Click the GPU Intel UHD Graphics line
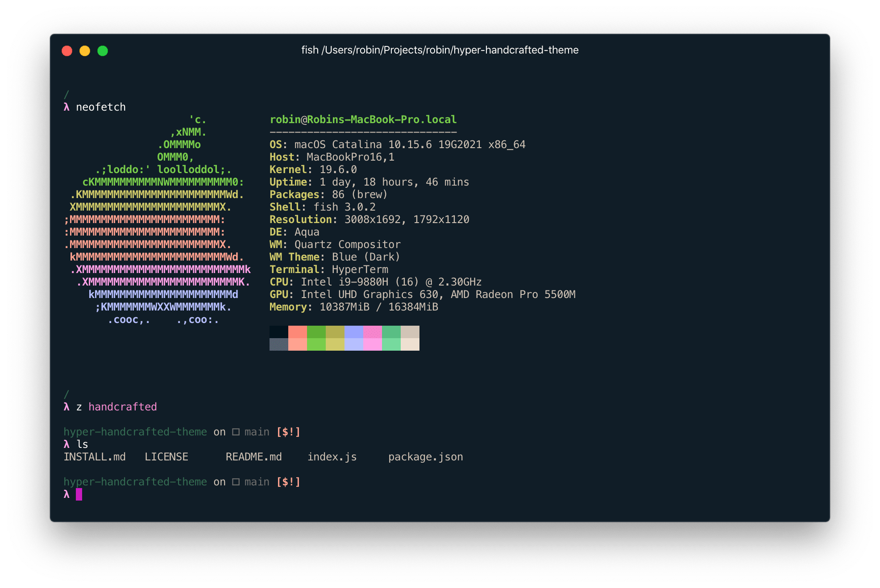This screenshot has height=588, width=880. click(422, 294)
